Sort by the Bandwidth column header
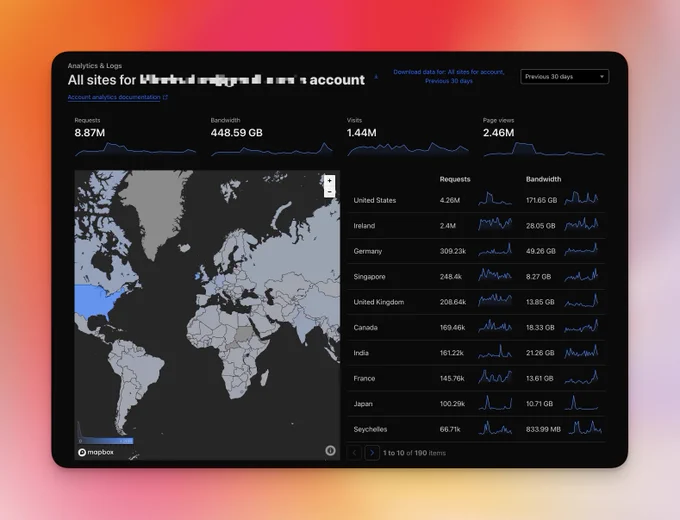Image resolution: width=680 pixels, height=520 pixels. pos(543,179)
